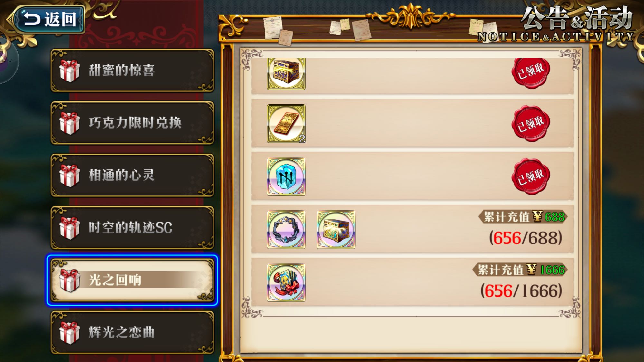Switch to 巧克力限时兑换 tab
Screen dimensions: 644x362
coord(132,123)
